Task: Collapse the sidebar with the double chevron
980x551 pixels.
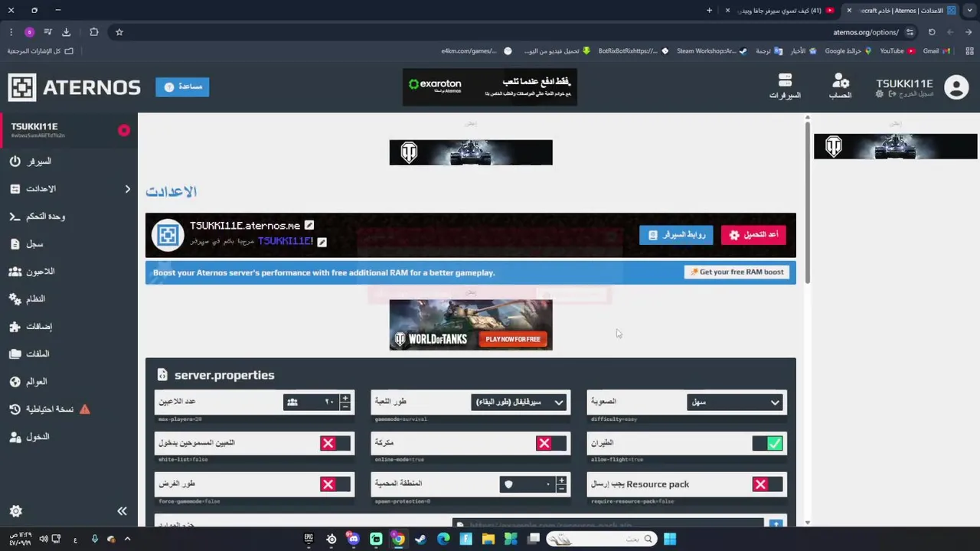Action: 122,511
